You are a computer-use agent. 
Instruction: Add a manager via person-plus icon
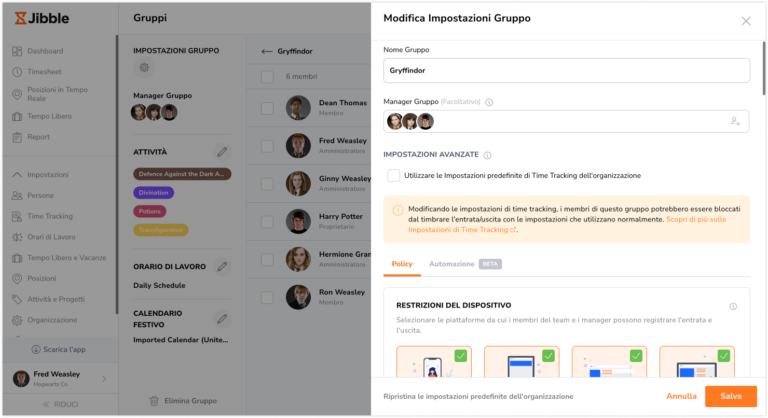[x=735, y=121]
